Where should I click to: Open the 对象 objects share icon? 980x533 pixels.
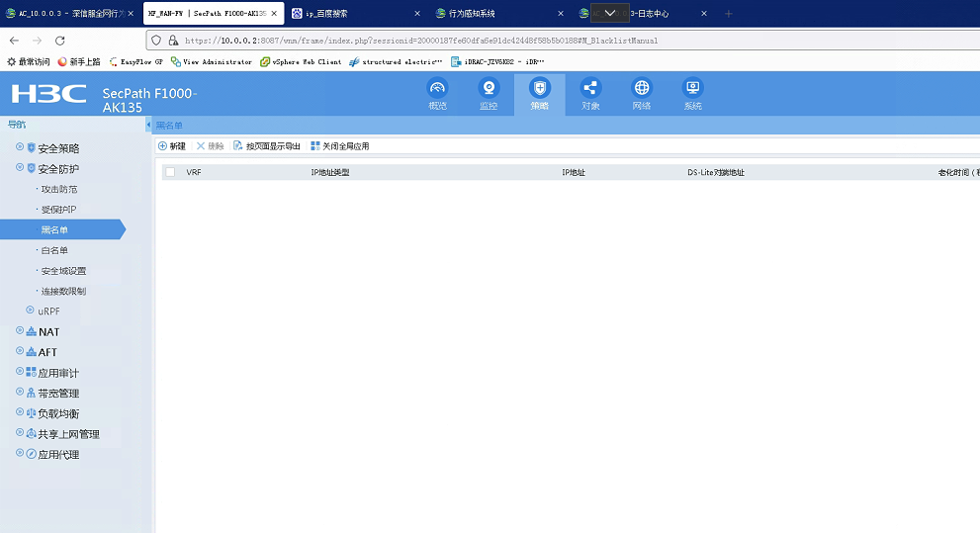pos(590,88)
